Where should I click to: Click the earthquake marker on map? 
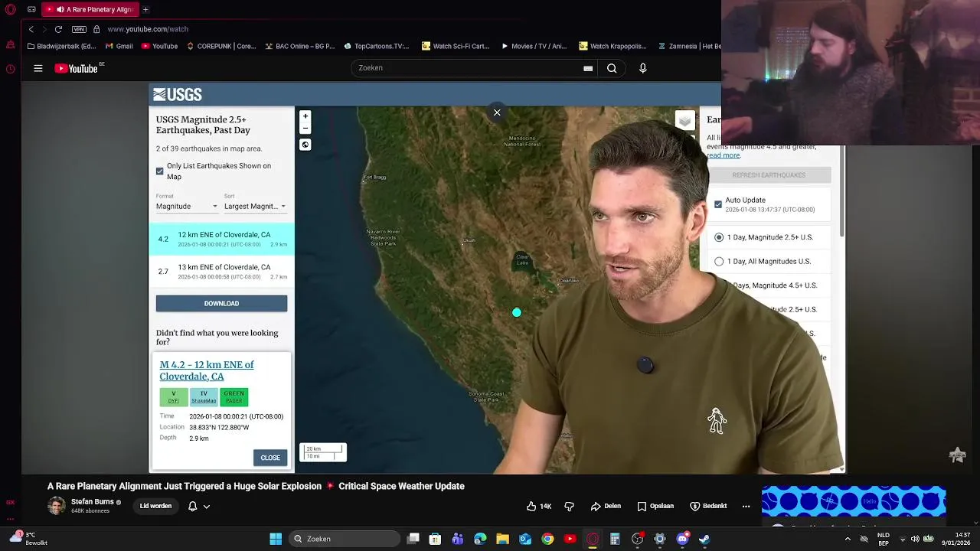tap(517, 312)
